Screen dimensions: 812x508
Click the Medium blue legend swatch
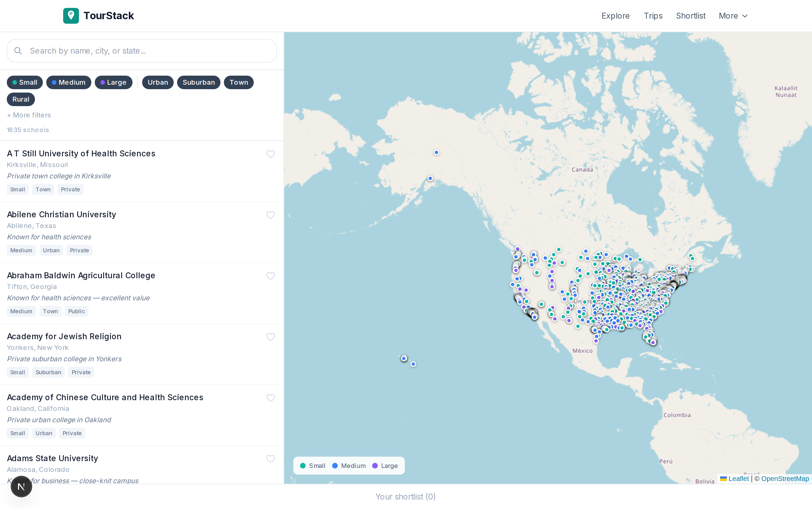[335, 466]
